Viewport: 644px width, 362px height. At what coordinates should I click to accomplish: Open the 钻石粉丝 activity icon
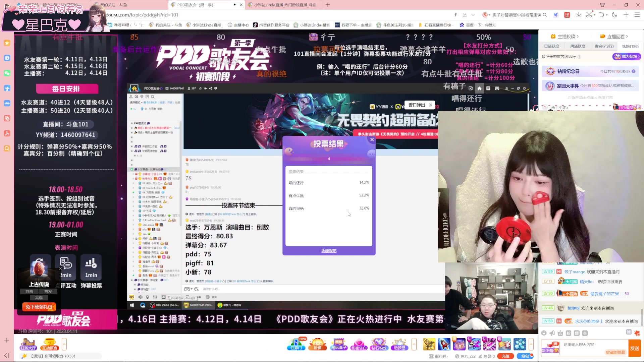379,344
